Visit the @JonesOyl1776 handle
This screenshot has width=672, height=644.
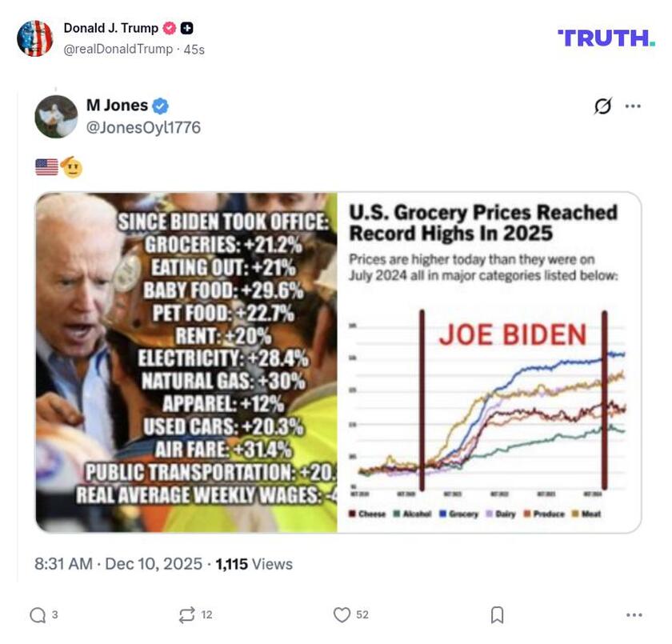[143, 127]
